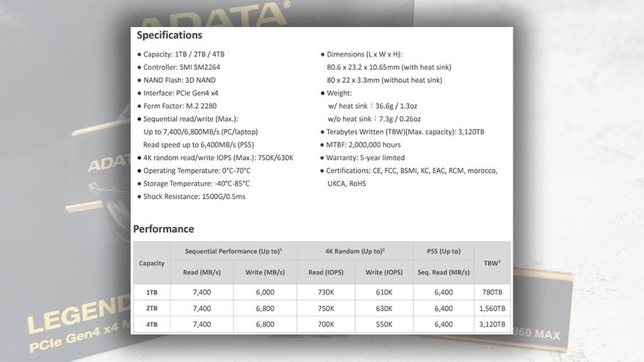Click the 550K write IOPS cell

point(384,325)
